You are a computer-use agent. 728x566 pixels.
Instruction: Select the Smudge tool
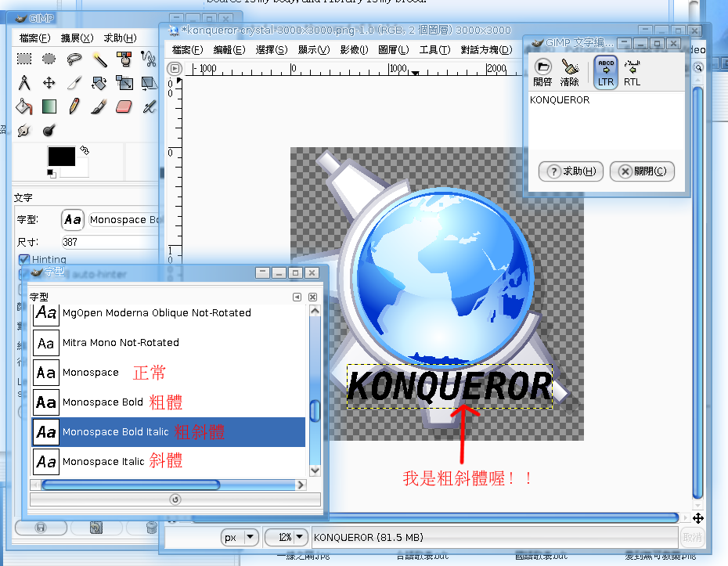pos(24,131)
